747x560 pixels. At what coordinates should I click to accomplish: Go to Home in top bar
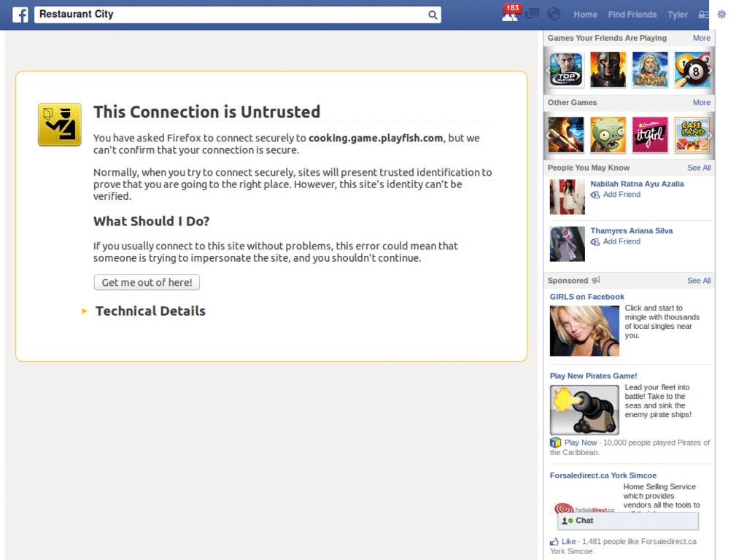coord(585,15)
